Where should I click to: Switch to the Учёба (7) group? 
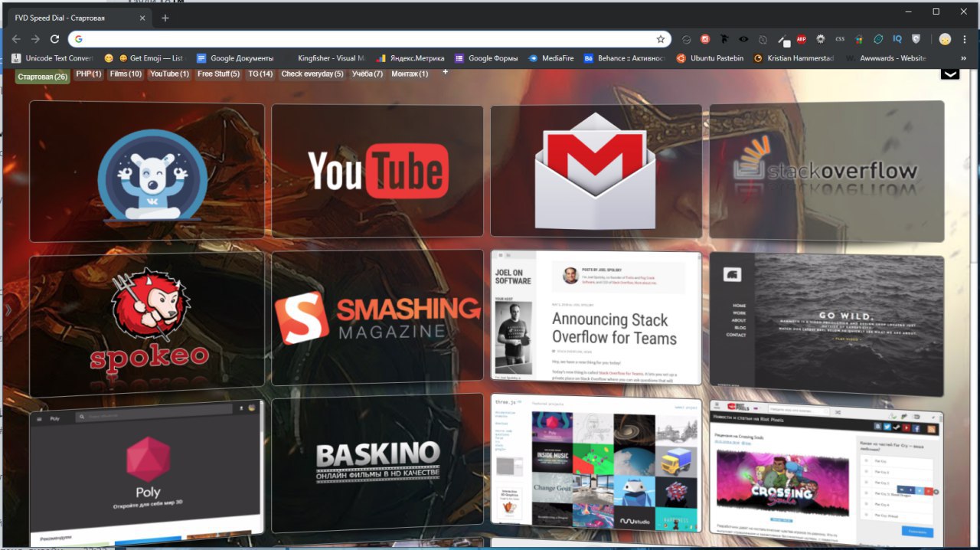(367, 74)
